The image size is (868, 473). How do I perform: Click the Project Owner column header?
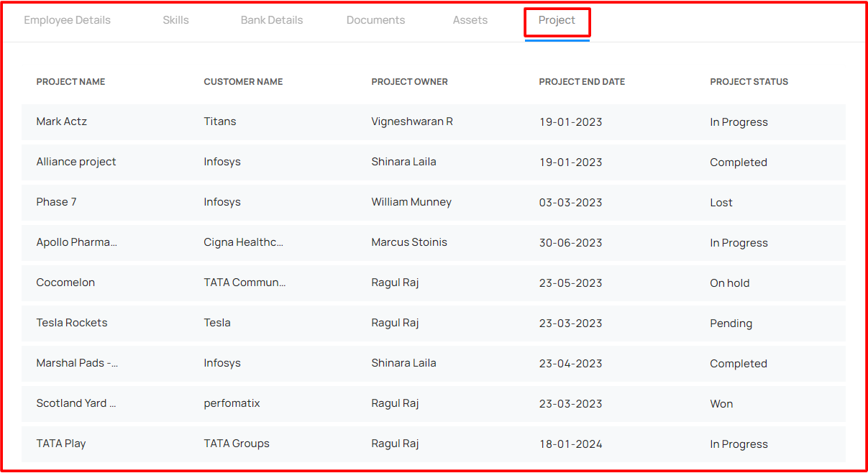(x=409, y=82)
